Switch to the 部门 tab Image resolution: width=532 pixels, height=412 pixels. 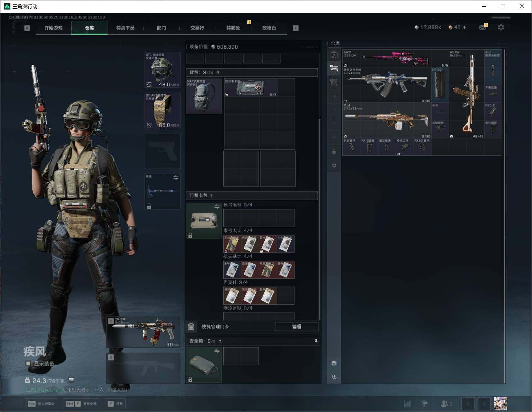click(161, 28)
